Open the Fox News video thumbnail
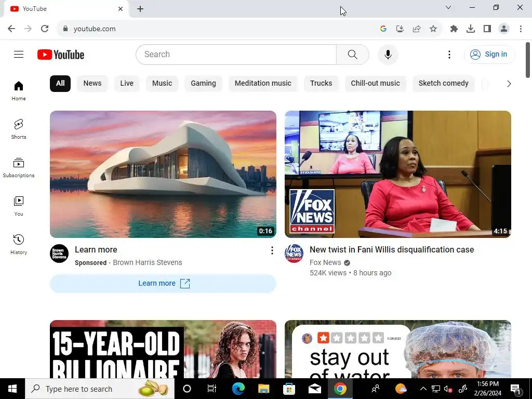This screenshot has width=532, height=399. pos(397,174)
